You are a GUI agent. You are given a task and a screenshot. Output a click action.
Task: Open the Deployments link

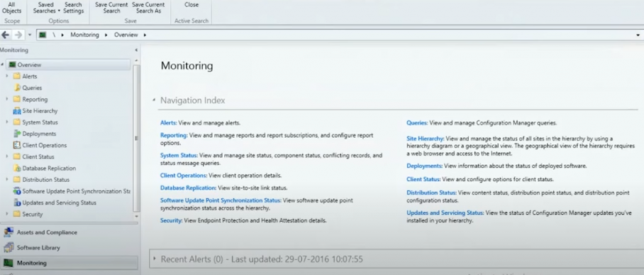click(425, 166)
